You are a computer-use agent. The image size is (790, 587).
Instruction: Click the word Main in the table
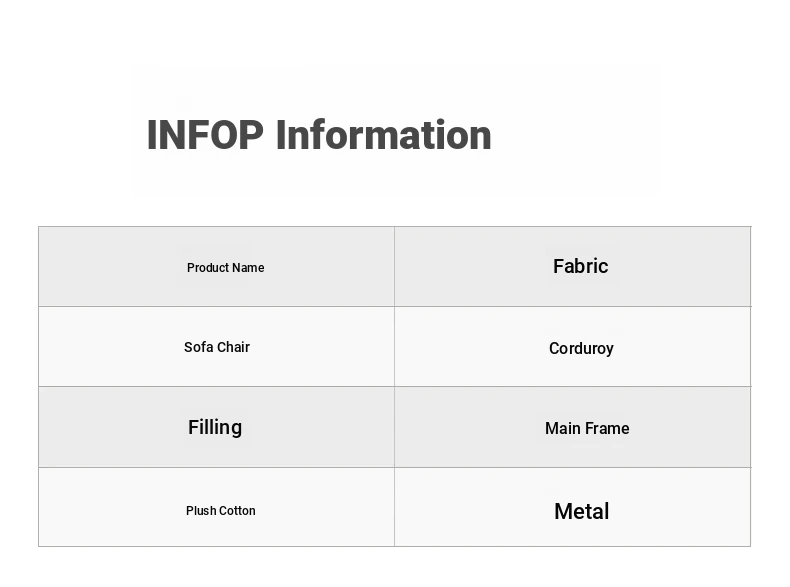click(563, 428)
